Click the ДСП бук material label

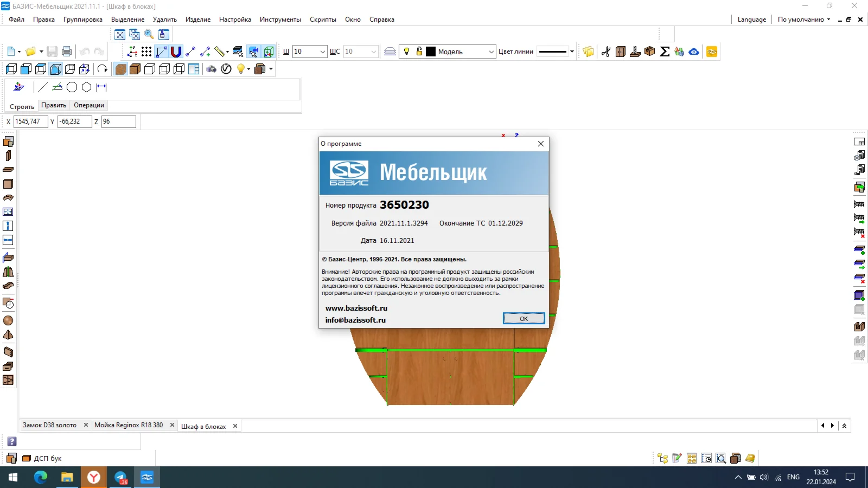[x=48, y=458]
